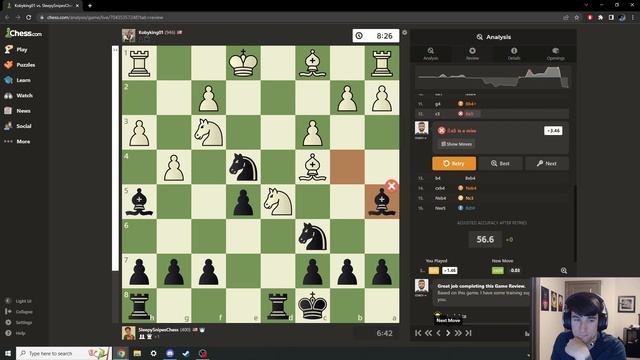Click the browser address bar
Screen dimensions: 640x360
tap(298, 18)
